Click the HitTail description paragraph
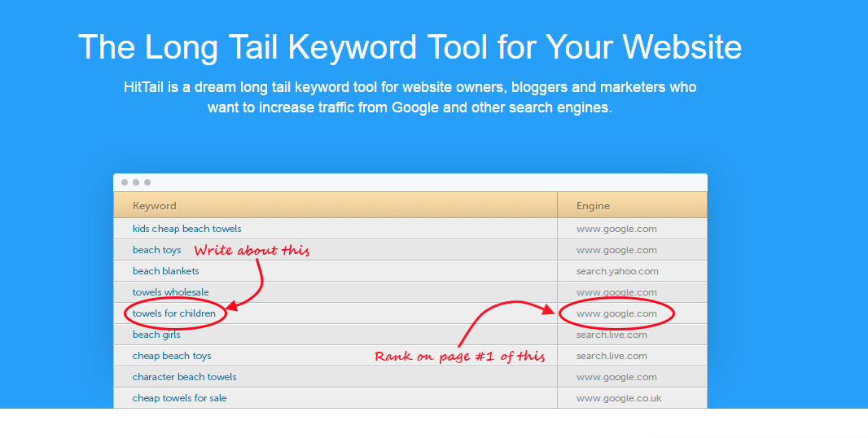868x438 pixels. (x=410, y=97)
